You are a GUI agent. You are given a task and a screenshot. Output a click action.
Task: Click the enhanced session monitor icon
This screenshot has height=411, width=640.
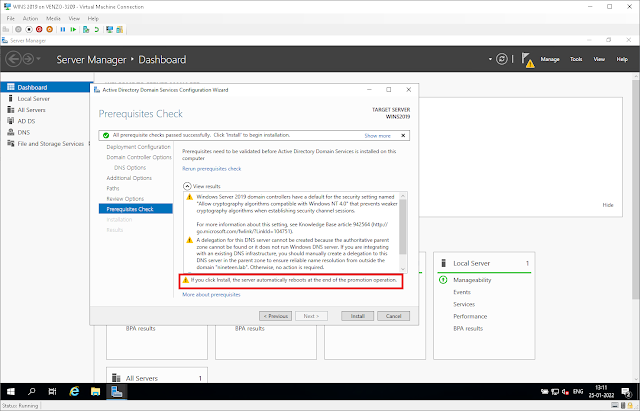coord(109,29)
